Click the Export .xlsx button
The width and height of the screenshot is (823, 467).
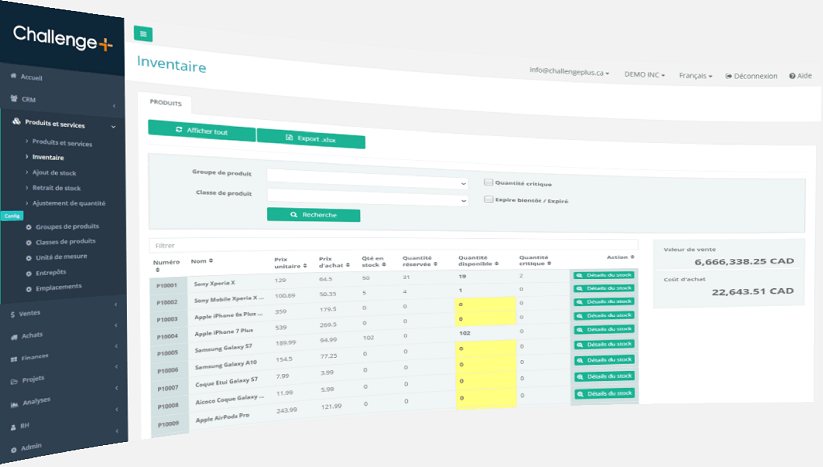[x=311, y=138]
